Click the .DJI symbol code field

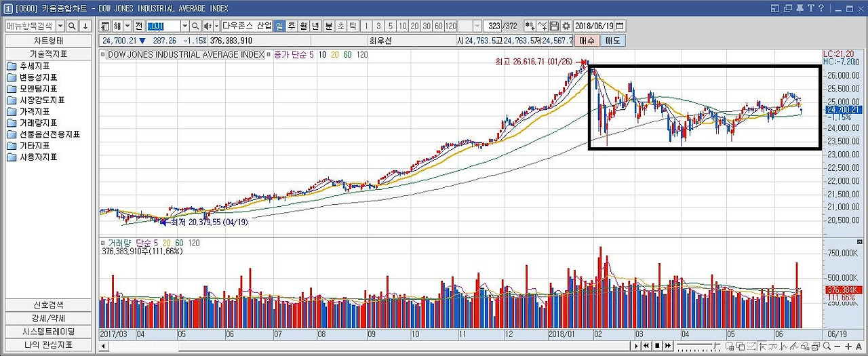[x=163, y=26]
